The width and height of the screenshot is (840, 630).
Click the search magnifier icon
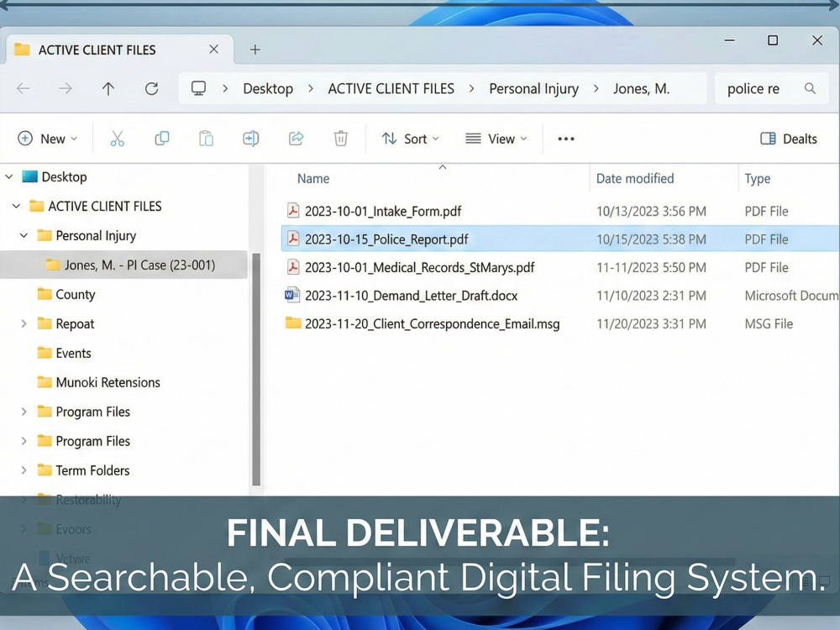pyautogui.click(x=810, y=88)
